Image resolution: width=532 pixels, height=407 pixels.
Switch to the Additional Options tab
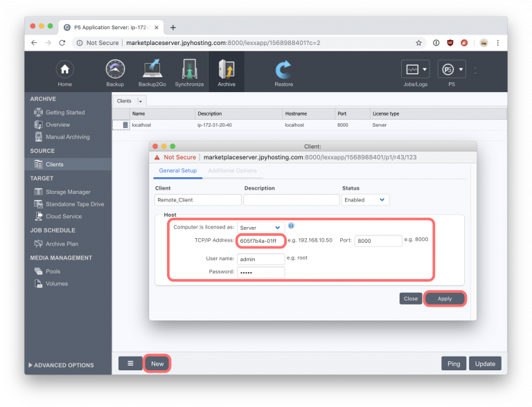[233, 170]
